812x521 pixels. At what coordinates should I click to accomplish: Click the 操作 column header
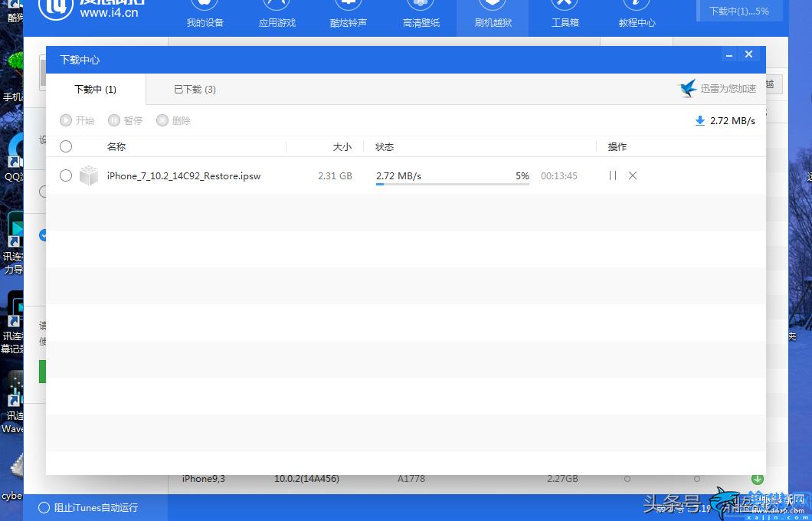click(x=617, y=147)
